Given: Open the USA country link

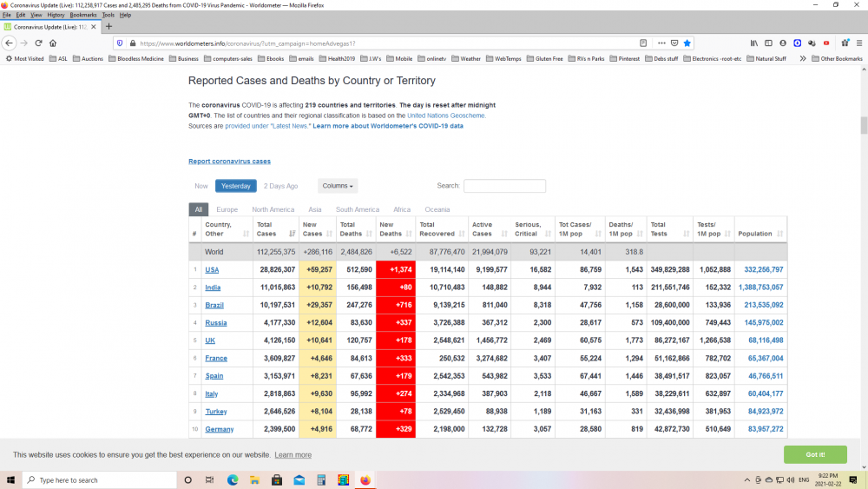Looking at the screenshot, I should (212, 270).
